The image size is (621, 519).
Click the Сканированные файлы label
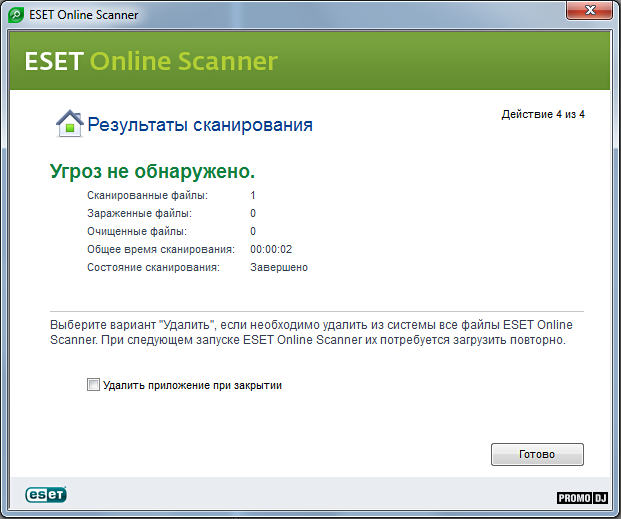tap(147, 195)
